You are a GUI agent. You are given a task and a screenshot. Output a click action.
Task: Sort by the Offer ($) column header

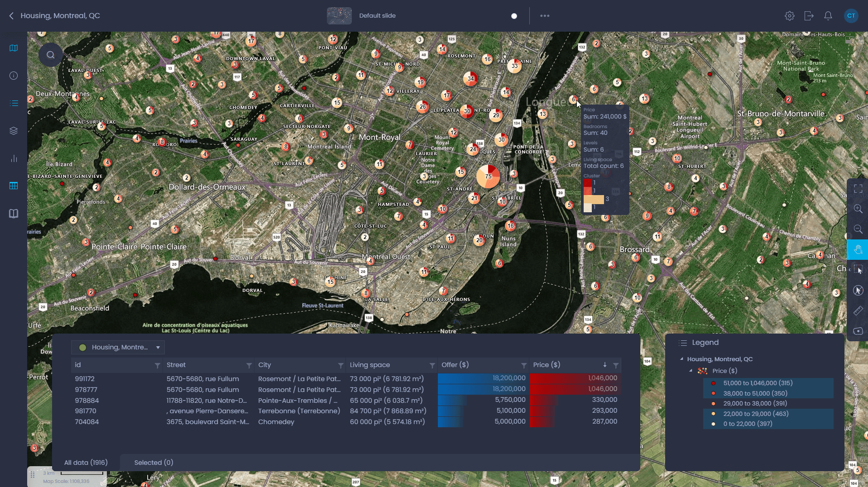pyautogui.click(x=455, y=365)
